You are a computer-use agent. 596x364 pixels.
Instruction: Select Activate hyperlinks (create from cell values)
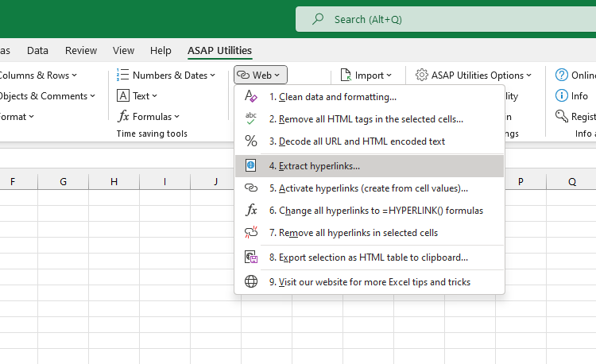click(370, 188)
